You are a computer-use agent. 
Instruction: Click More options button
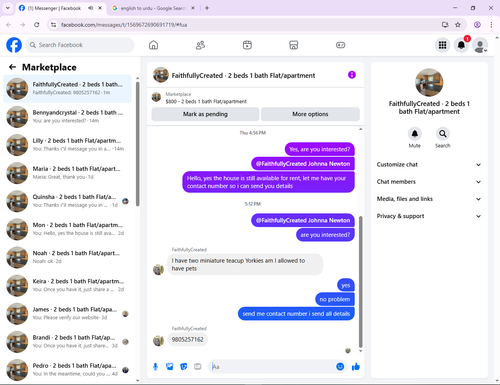[x=310, y=114]
